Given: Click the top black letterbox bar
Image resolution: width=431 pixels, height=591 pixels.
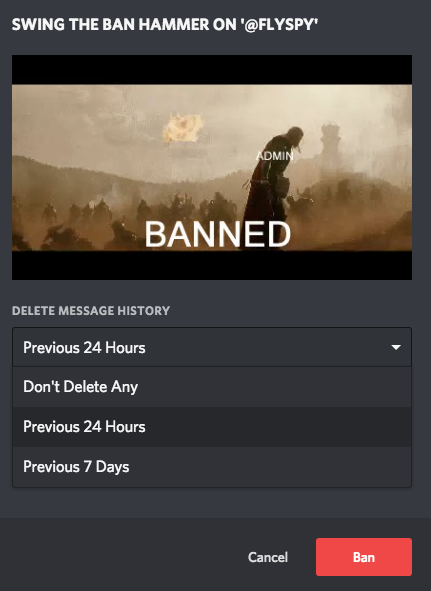Looking at the screenshot, I should [x=212, y=70].
